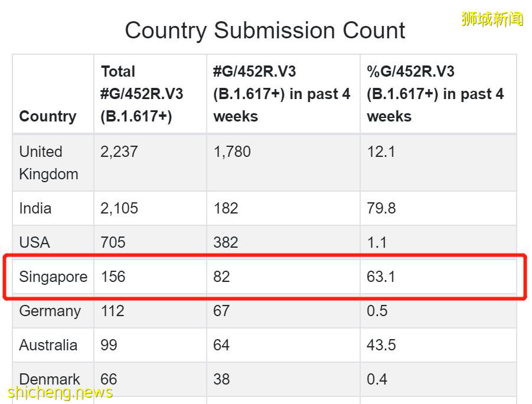Image resolution: width=532 pixels, height=404 pixels.
Task: Click Singapore's 63.1 percentage value
Action: [381, 277]
